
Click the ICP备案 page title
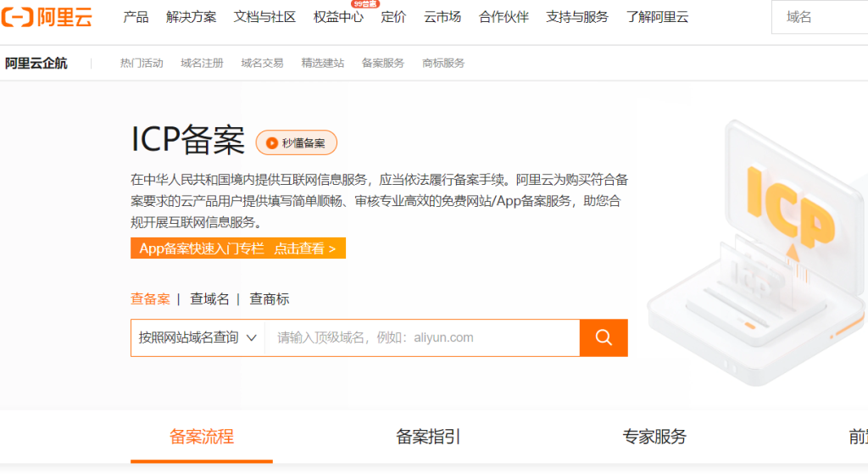tap(187, 140)
